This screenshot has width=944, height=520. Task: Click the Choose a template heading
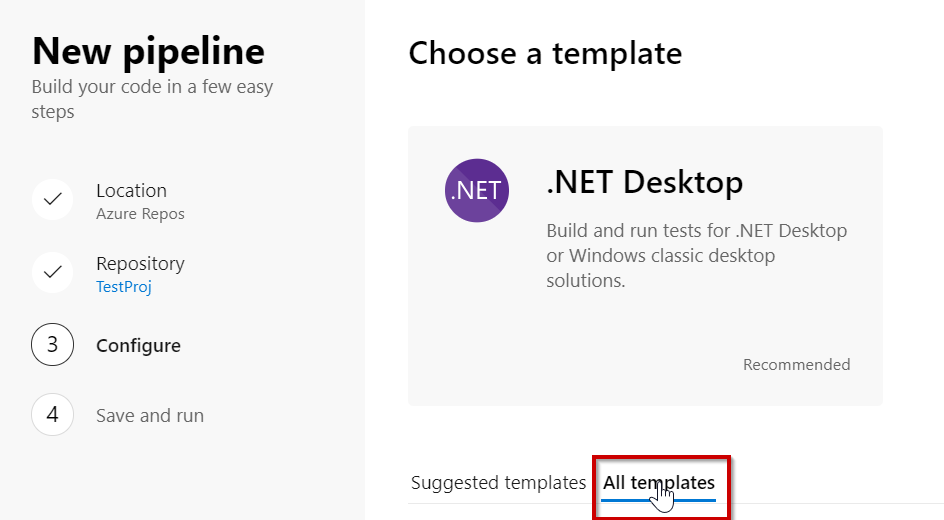tap(545, 53)
